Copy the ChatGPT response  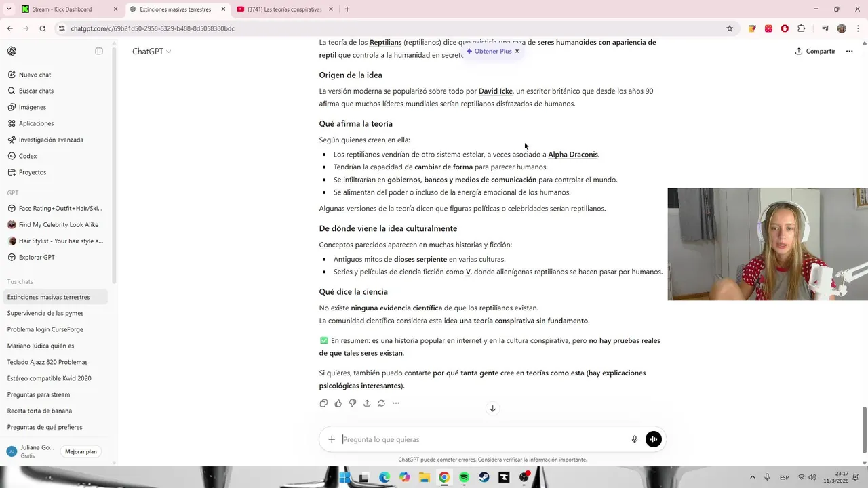(x=323, y=403)
